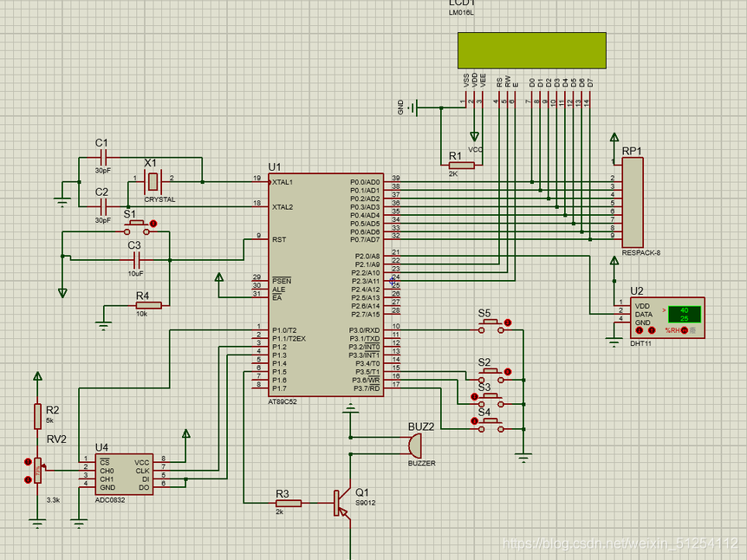
Task: Select the green LM016L LCD display screen
Action: (x=532, y=50)
